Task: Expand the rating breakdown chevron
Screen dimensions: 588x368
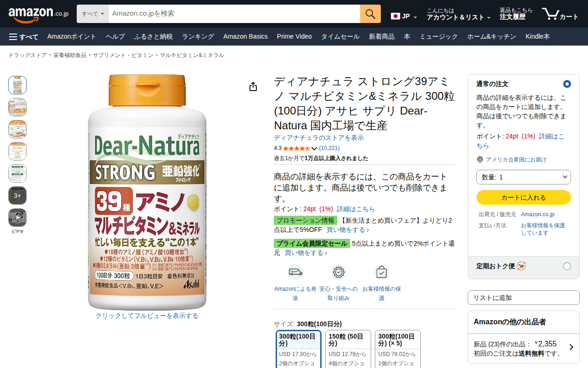Action: [x=314, y=149]
